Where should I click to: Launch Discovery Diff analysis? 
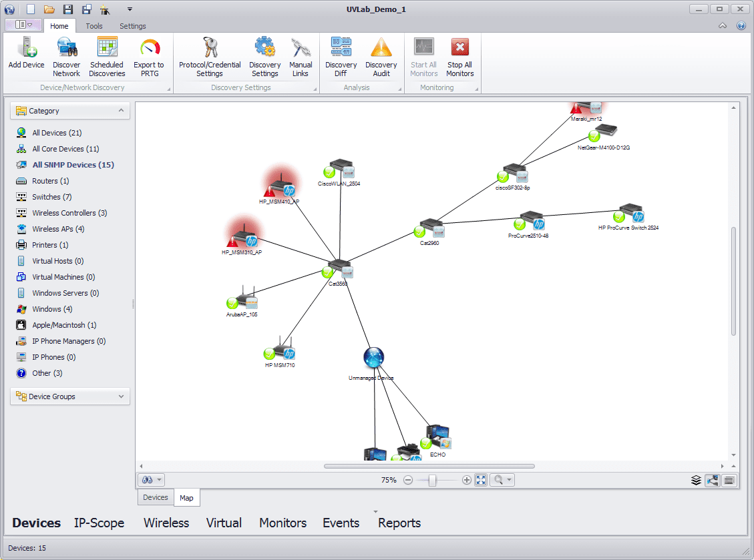tap(341, 57)
